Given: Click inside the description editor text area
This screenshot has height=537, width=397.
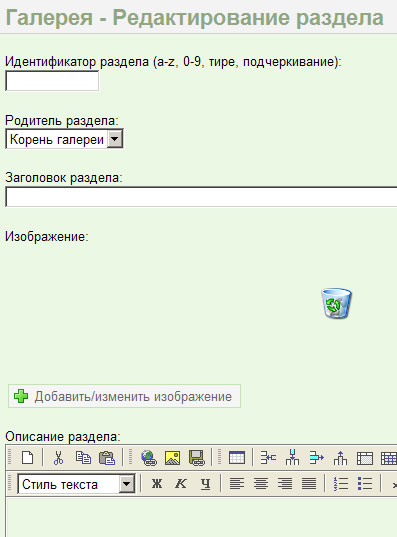Looking at the screenshot, I should click(x=201, y=517).
